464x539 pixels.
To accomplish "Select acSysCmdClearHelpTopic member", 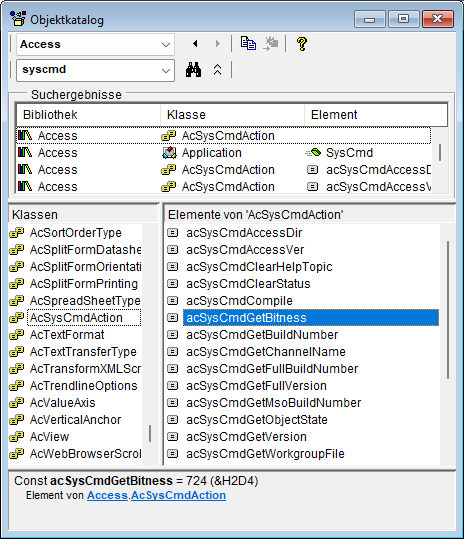I will click(x=259, y=267).
